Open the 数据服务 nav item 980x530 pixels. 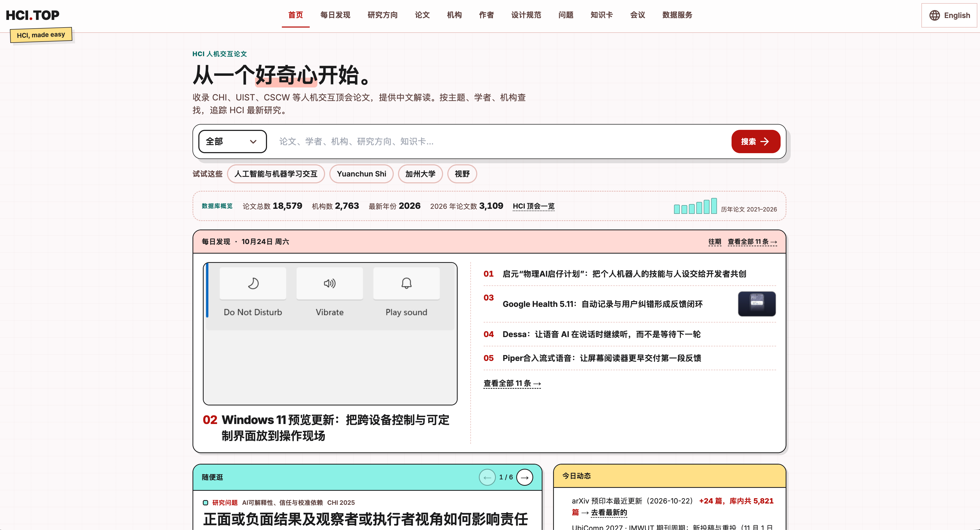pyautogui.click(x=677, y=15)
